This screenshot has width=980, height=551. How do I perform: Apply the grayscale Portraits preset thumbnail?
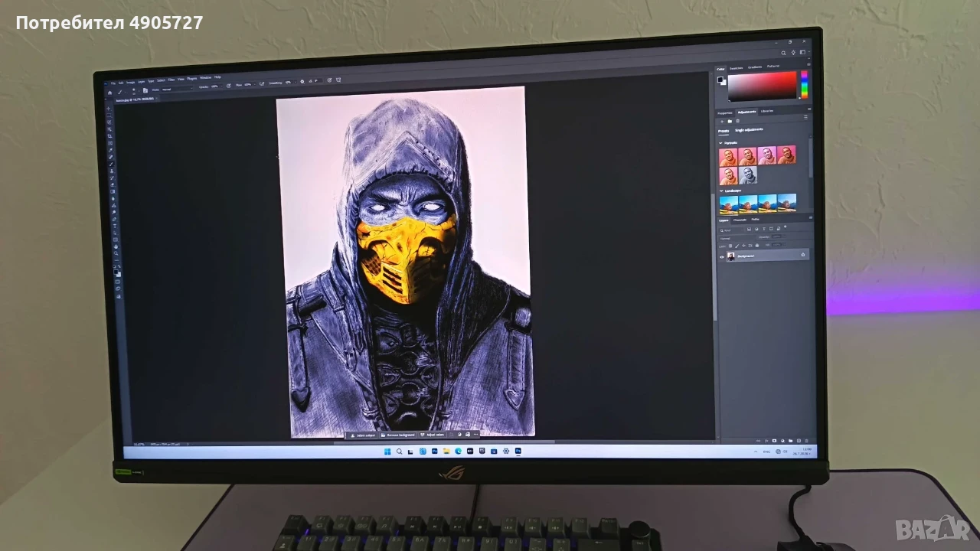[x=748, y=175]
